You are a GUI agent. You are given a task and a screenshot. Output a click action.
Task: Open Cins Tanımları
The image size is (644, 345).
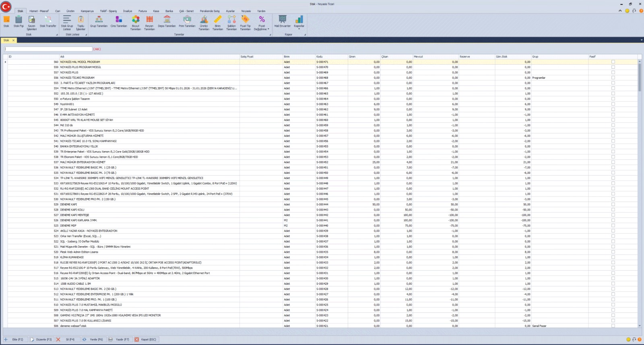coord(119,22)
